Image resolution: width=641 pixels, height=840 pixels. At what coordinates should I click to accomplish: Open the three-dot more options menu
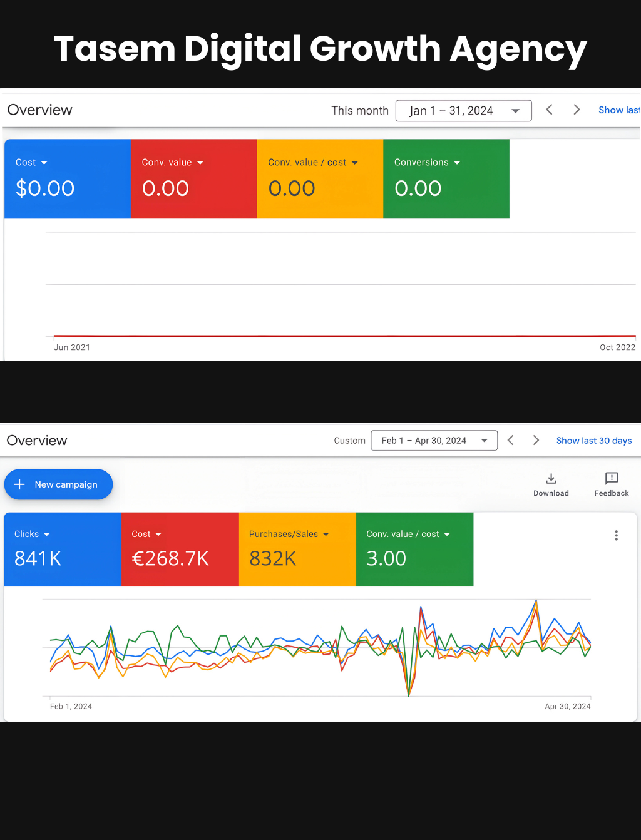[x=617, y=535]
